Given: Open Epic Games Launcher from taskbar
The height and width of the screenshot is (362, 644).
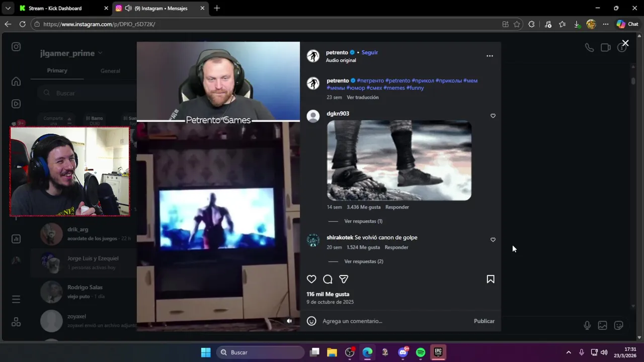Looking at the screenshot, I should [438, 352].
